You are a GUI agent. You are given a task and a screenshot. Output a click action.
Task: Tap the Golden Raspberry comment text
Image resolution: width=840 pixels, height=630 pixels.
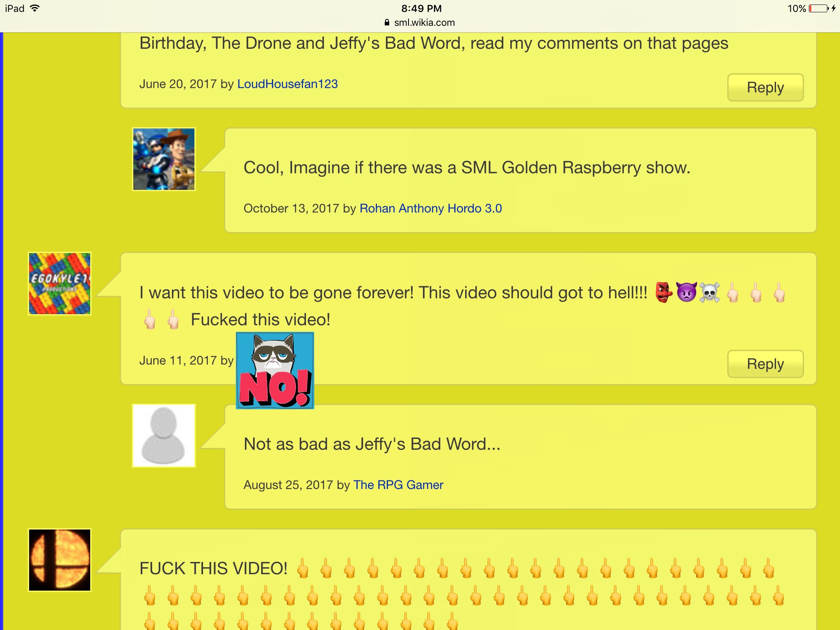point(467,168)
